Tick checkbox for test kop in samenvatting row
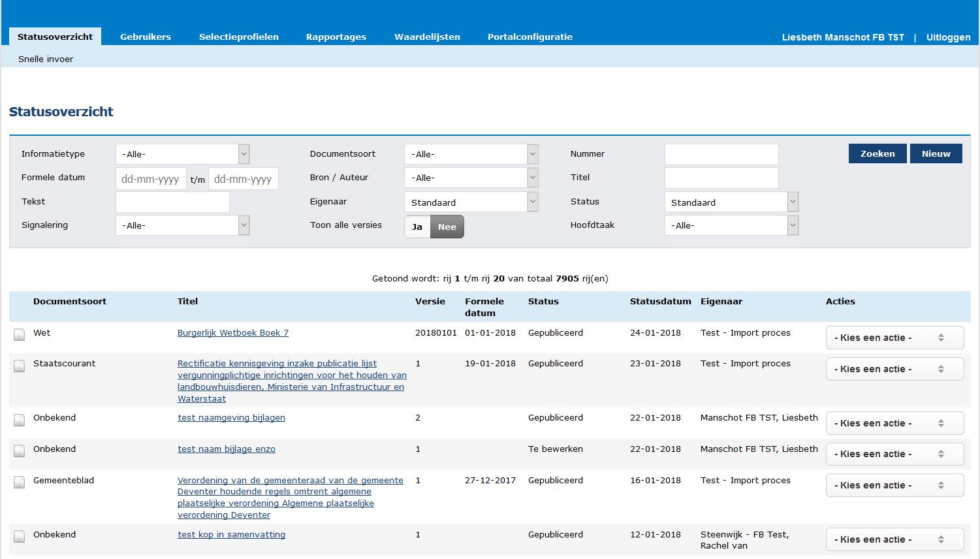 pos(20,537)
